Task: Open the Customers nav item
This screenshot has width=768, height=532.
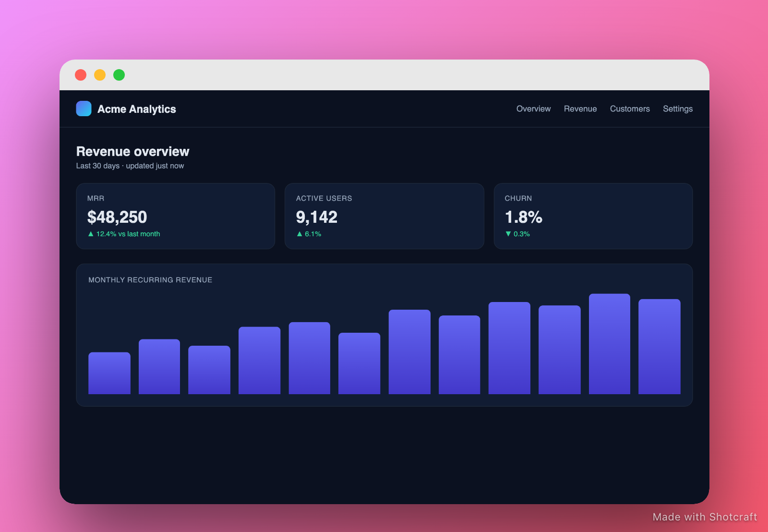Action: [x=630, y=109]
